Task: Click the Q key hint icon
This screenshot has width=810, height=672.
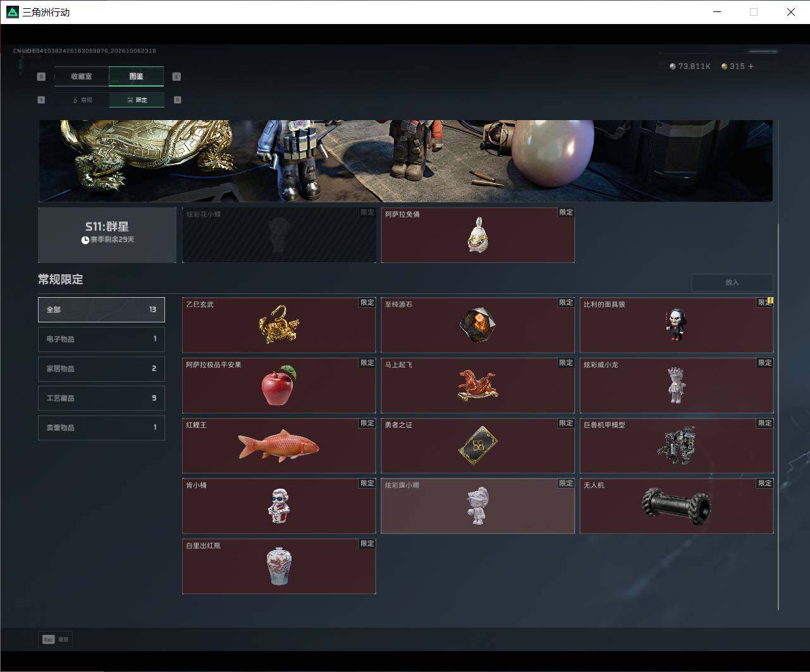Action: (41, 76)
